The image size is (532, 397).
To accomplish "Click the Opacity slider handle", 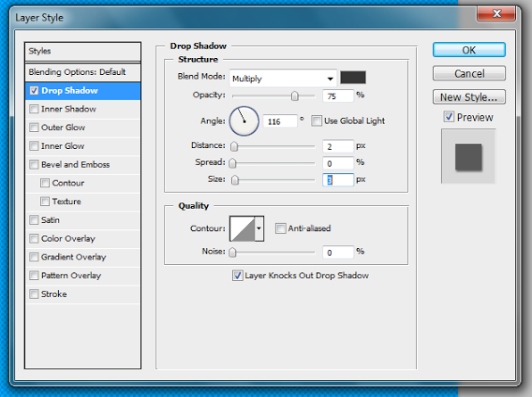I will coord(294,96).
